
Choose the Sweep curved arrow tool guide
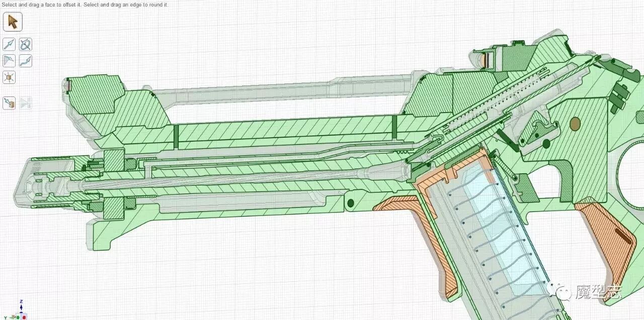(x=26, y=61)
